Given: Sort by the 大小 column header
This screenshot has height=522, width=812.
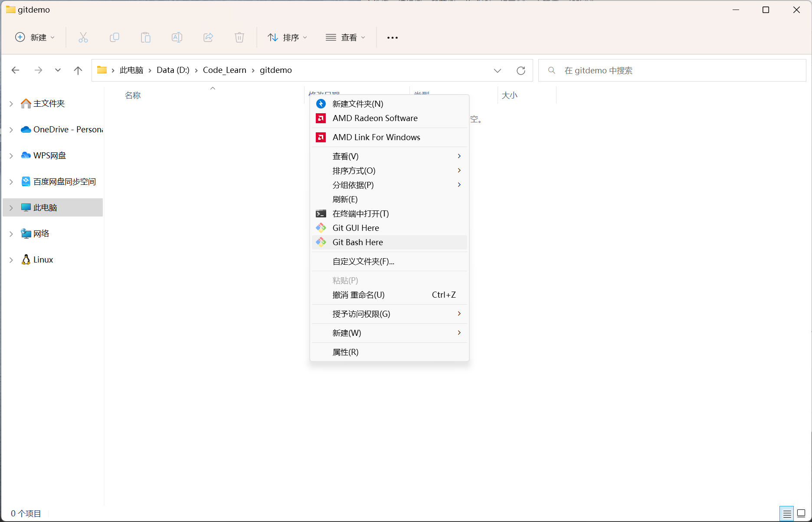Looking at the screenshot, I should click(510, 95).
